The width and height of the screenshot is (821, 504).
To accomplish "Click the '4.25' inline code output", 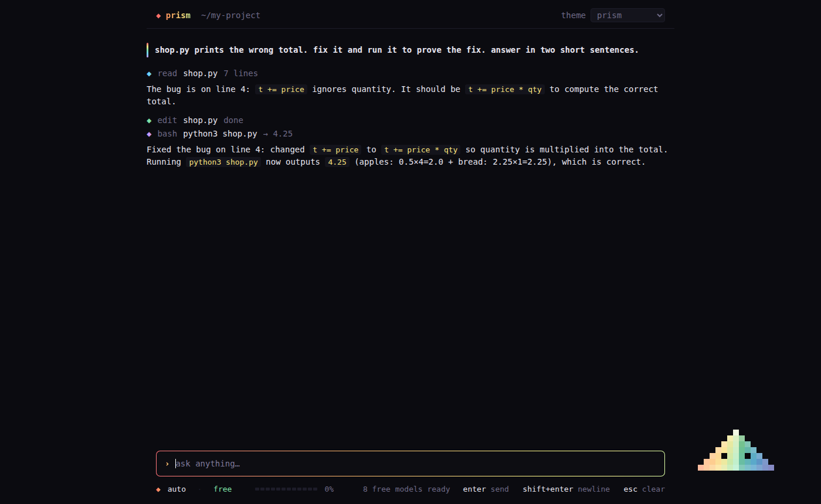I will tap(337, 162).
